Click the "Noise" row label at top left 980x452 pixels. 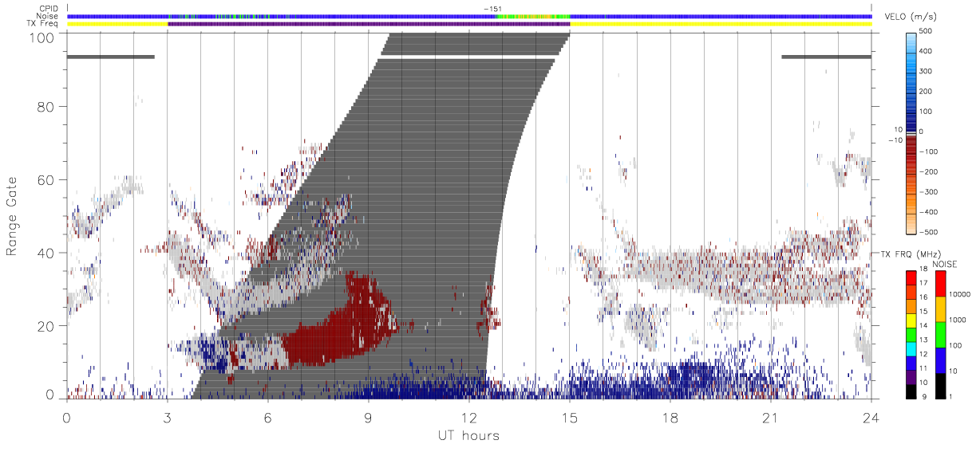tap(49, 17)
